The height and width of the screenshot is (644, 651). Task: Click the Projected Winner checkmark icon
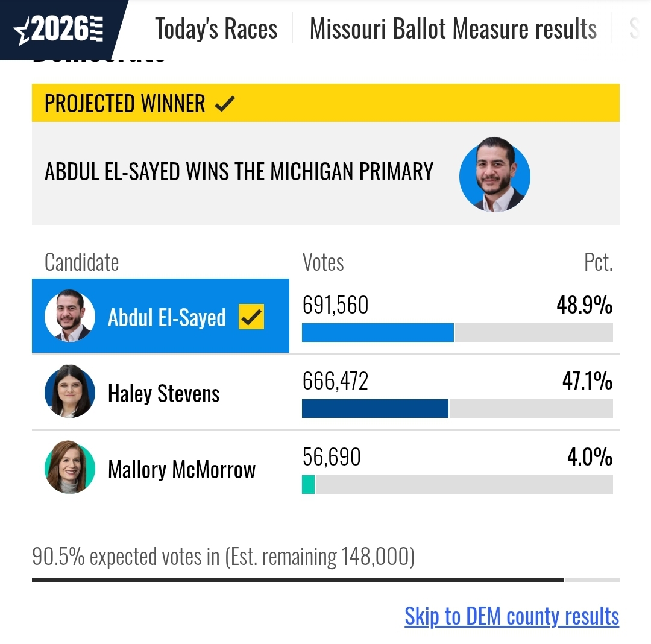(225, 103)
